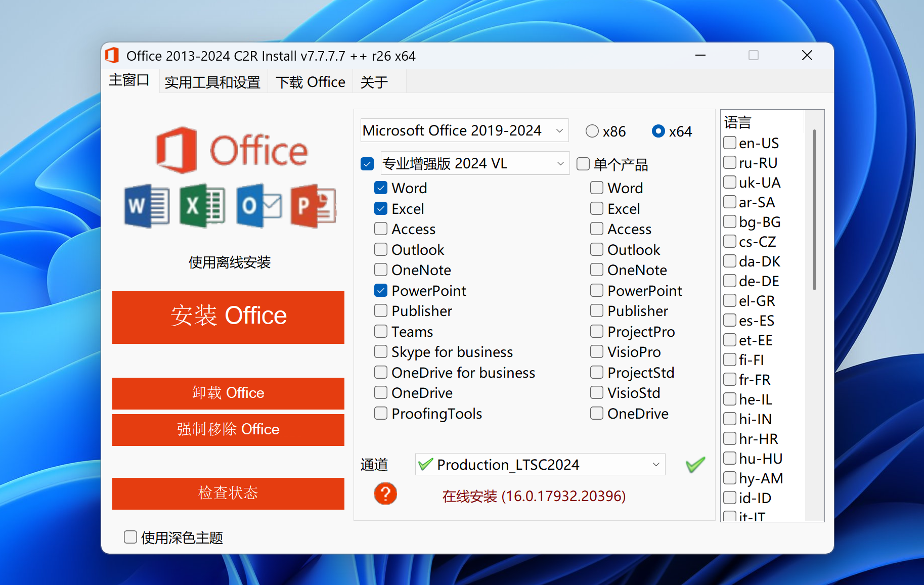The width and height of the screenshot is (924, 585).
Task: Check OneDrive under single products
Action: click(x=597, y=413)
